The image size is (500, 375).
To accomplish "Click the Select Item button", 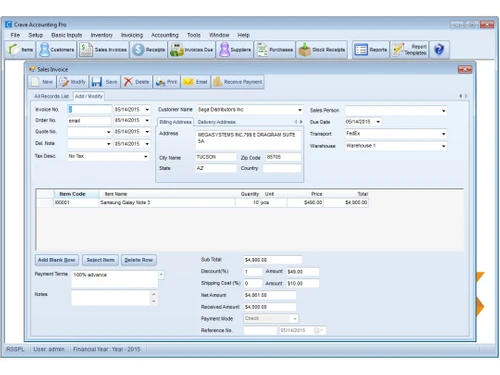I will point(100,260).
